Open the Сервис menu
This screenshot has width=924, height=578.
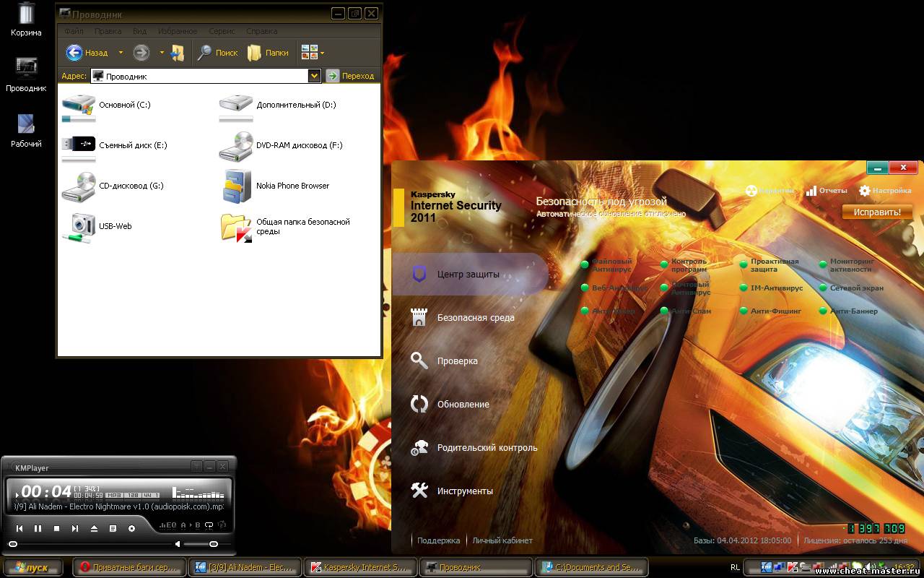pos(222,32)
